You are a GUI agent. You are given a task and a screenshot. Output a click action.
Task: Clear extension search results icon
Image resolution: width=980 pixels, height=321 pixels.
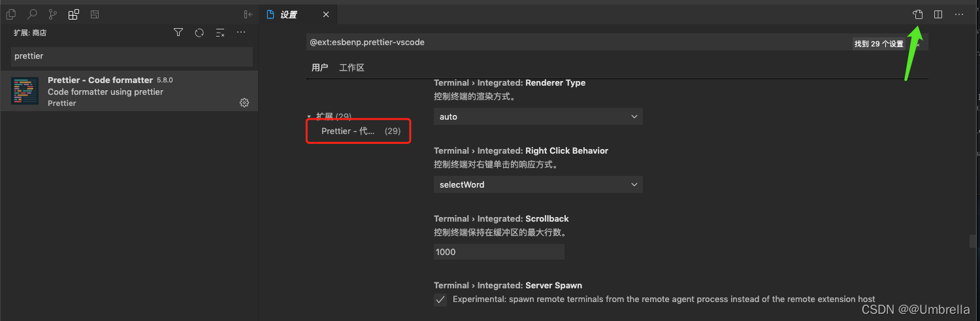tap(220, 33)
